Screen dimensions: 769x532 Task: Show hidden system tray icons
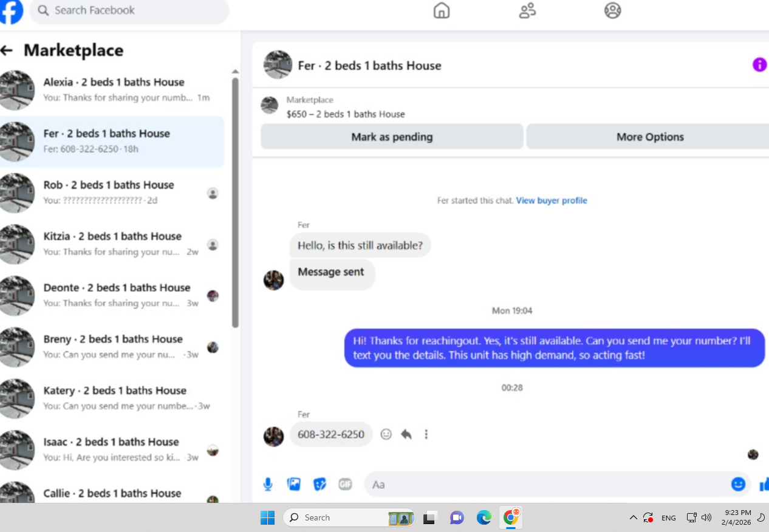(633, 517)
